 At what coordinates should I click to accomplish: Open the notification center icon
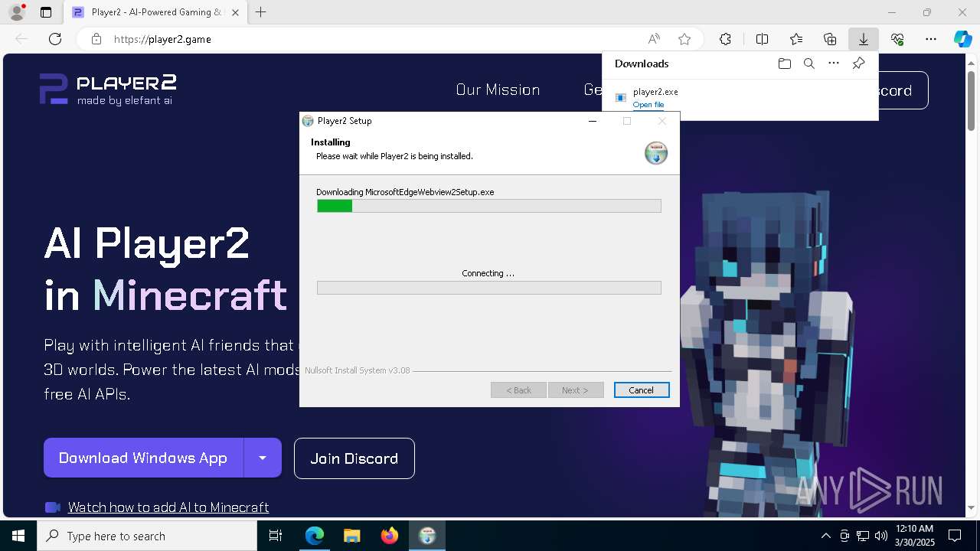point(955,536)
